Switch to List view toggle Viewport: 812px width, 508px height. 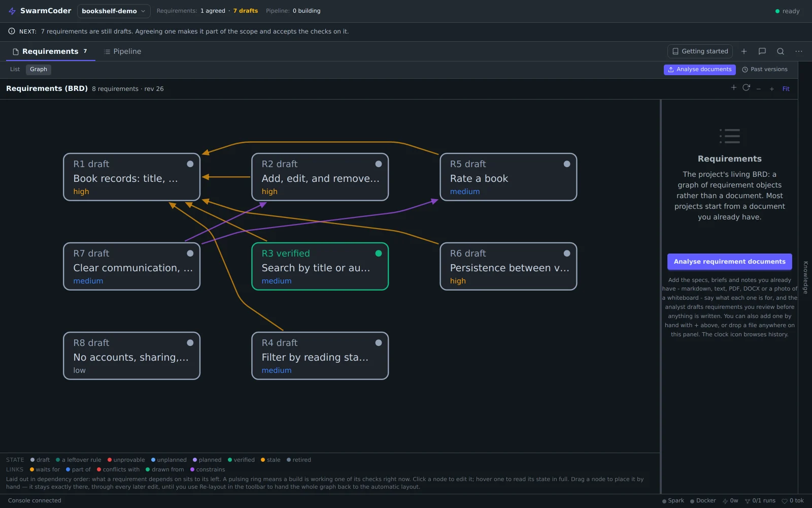(15, 70)
